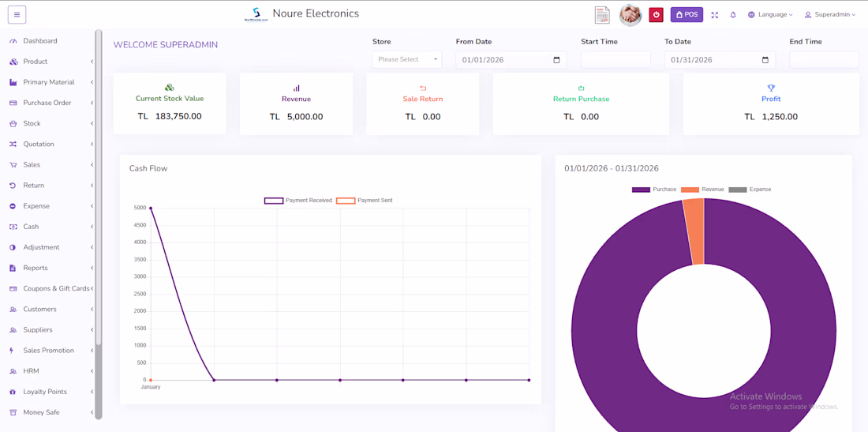Open the Language dropdown
Screen dimensions: 868x432
(x=770, y=15)
